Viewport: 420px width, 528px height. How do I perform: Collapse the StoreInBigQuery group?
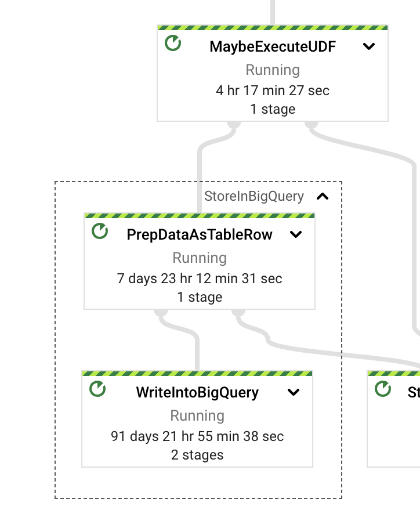[x=323, y=197]
